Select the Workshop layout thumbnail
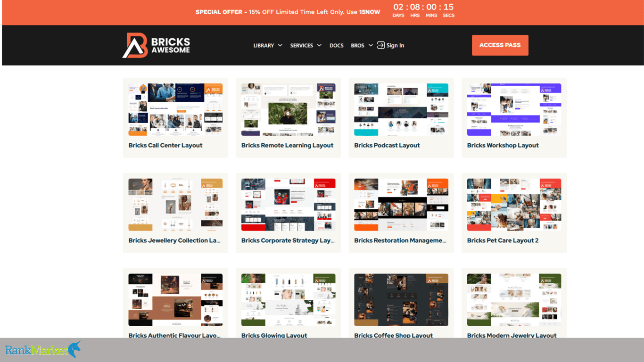This screenshot has width=644, height=362. coord(514,110)
